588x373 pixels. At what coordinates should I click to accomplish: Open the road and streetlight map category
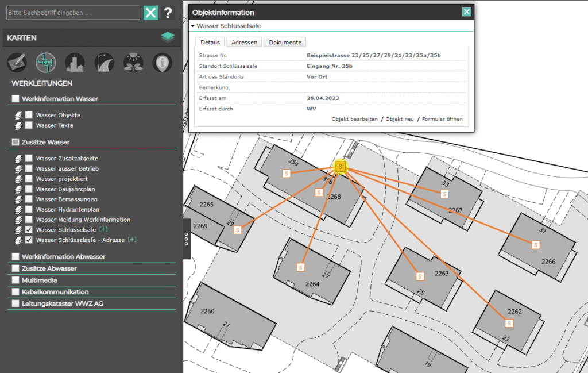pyautogui.click(x=104, y=62)
